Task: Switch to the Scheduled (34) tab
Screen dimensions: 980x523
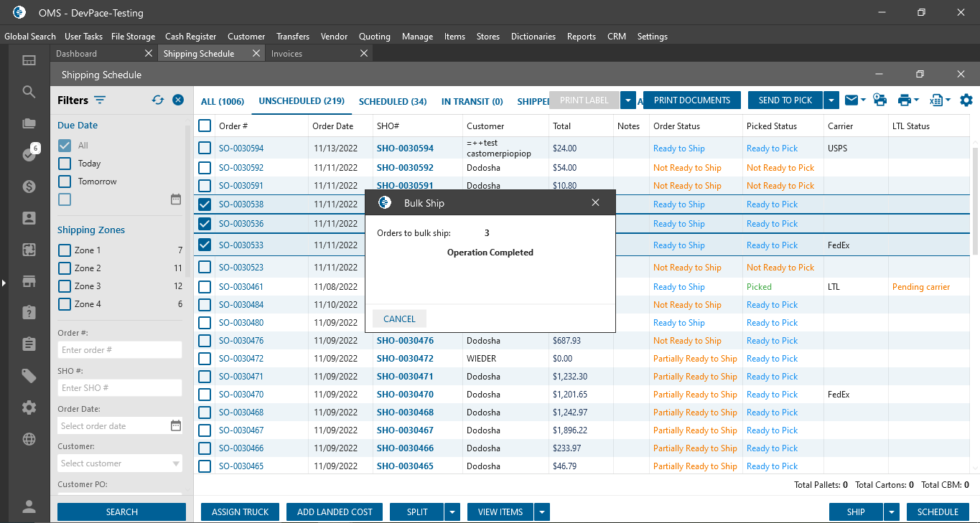Action: coord(393,102)
